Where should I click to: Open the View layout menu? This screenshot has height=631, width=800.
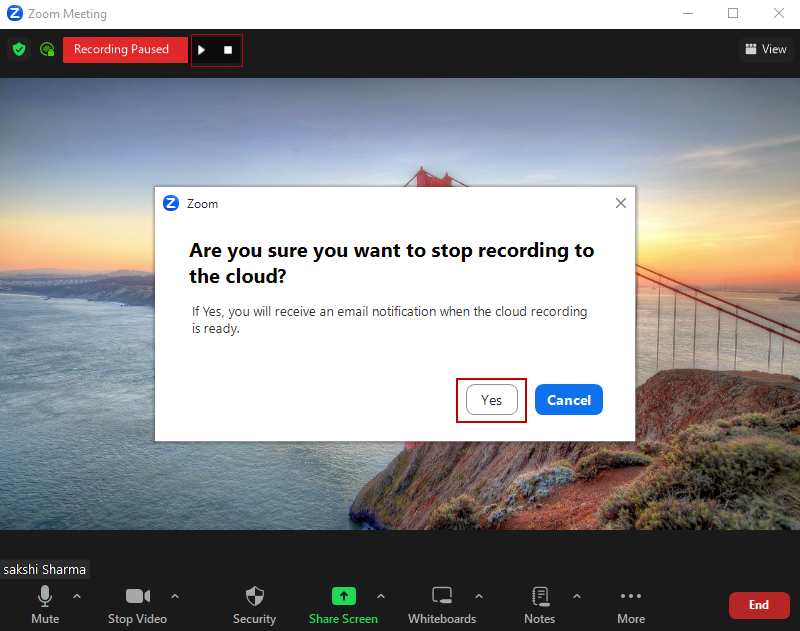(x=766, y=49)
